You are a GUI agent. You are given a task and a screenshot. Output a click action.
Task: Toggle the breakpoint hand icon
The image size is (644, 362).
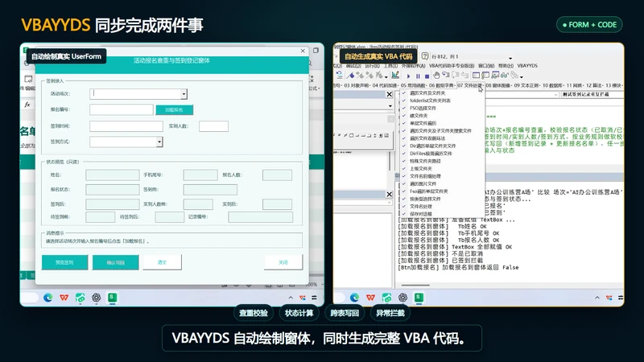436,76
